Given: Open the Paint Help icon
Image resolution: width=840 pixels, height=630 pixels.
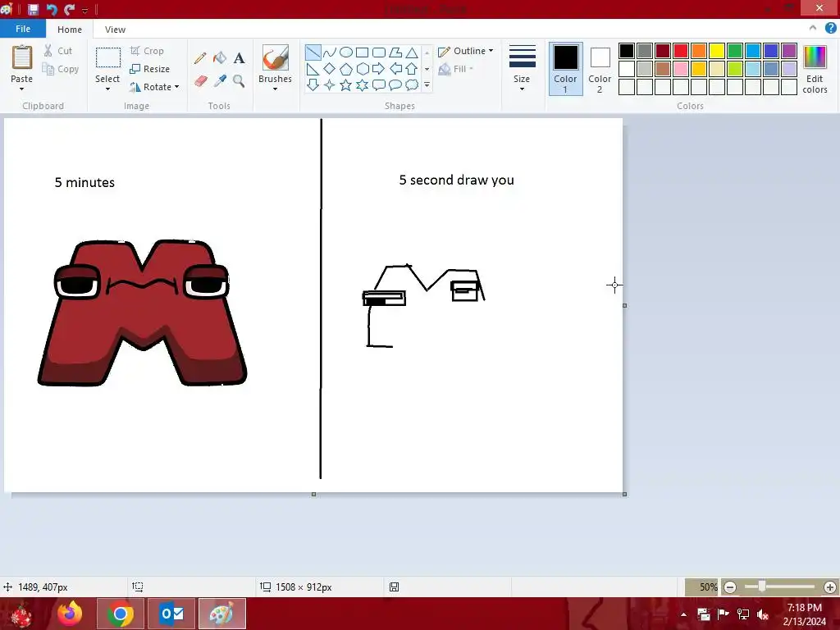Looking at the screenshot, I should click(x=831, y=28).
